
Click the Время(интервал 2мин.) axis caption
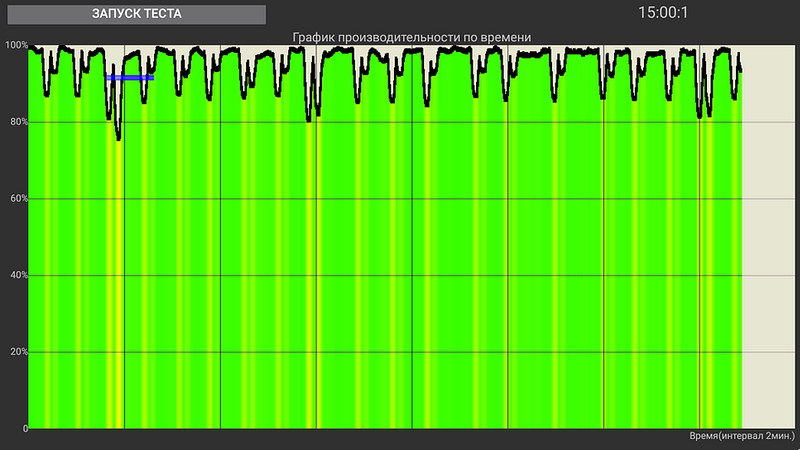742,436
